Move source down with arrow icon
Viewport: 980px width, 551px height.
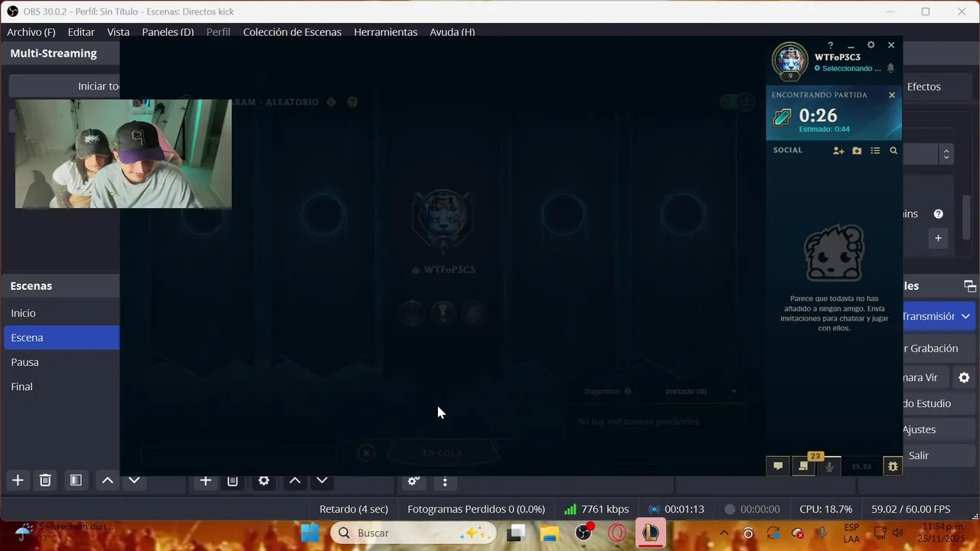(x=322, y=481)
